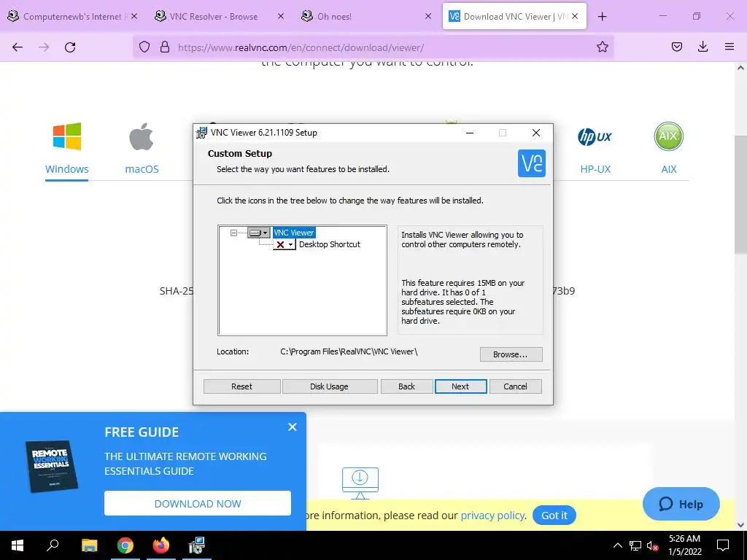Click the Windows platform label

(66, 169)
